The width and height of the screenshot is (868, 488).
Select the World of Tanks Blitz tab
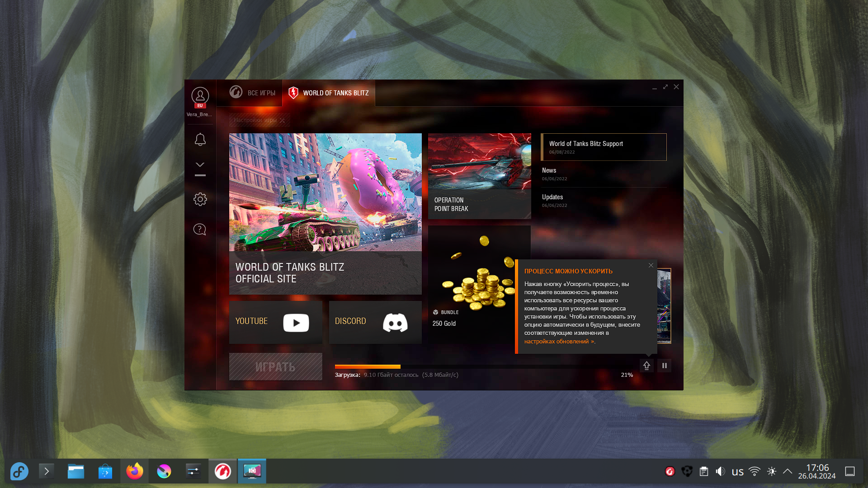point(329,93)
